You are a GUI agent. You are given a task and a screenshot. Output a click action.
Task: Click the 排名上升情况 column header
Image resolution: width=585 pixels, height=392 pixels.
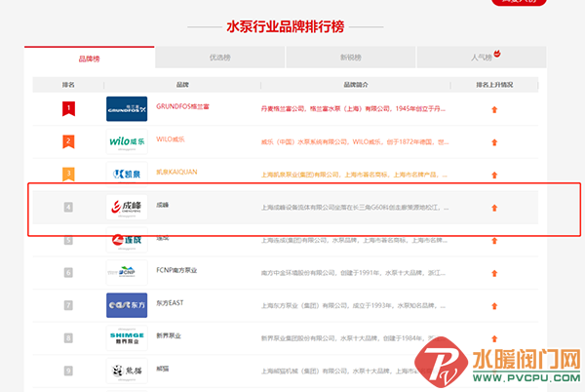(x=494, y=85)
